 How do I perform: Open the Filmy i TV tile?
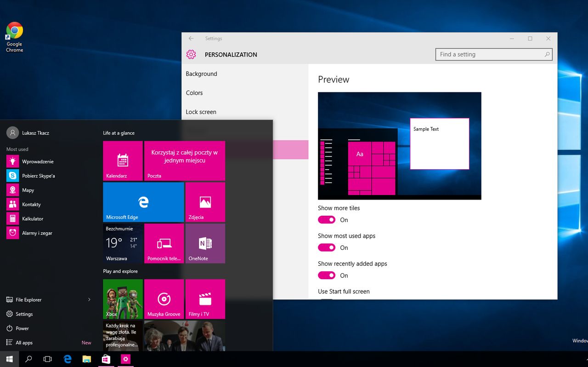click(x=205, y=299)
